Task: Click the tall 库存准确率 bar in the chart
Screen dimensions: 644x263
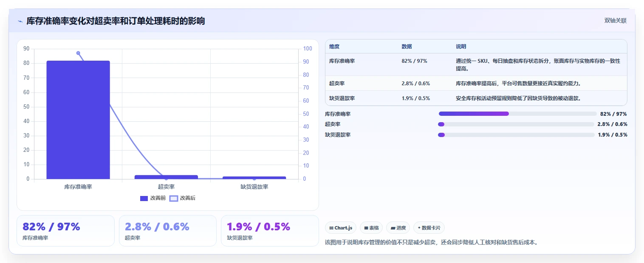Action: tap(78, 120)
